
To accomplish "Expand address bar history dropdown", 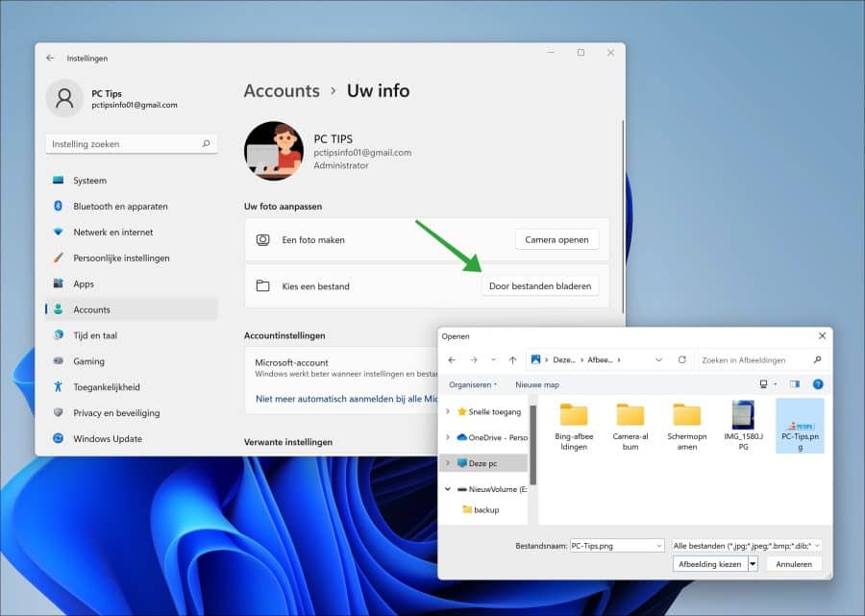I will click(658, 360).
